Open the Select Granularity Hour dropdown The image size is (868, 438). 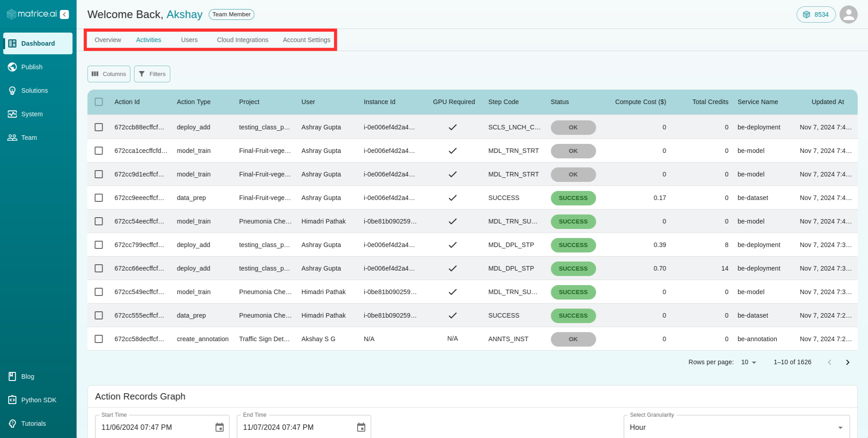pyautogui.click(x=736, y=427)
